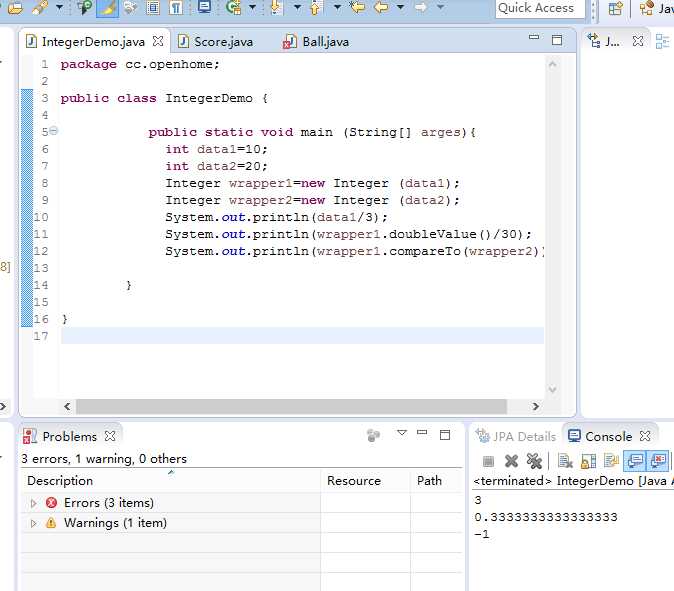Toggle the highlighted Mark Occurrences pen icon
Viewport: 674px width, 591px height.
(x=107, y=8)
